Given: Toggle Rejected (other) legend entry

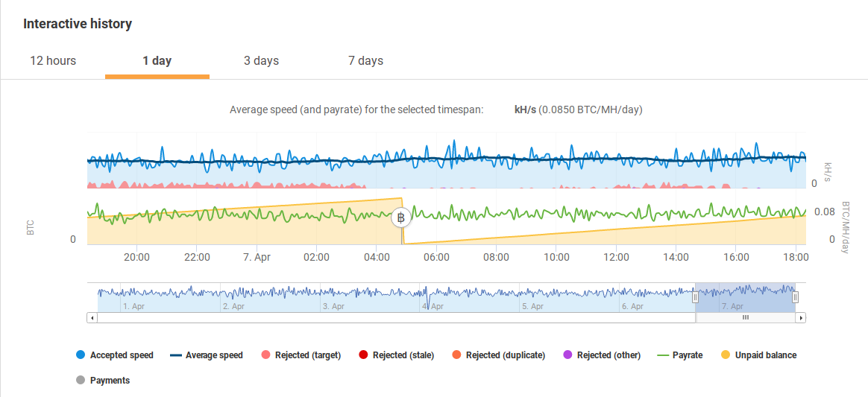Looking at the screenshot, I should 602,355.
